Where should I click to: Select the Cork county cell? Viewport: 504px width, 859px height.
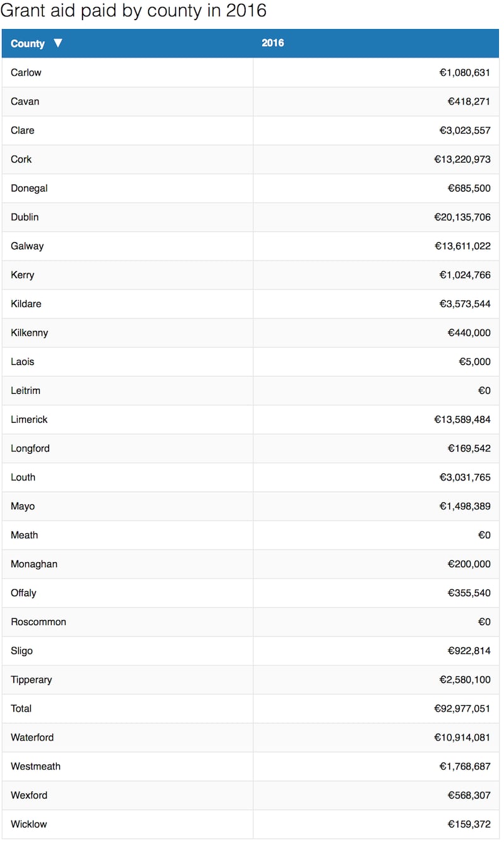(21, 159)
